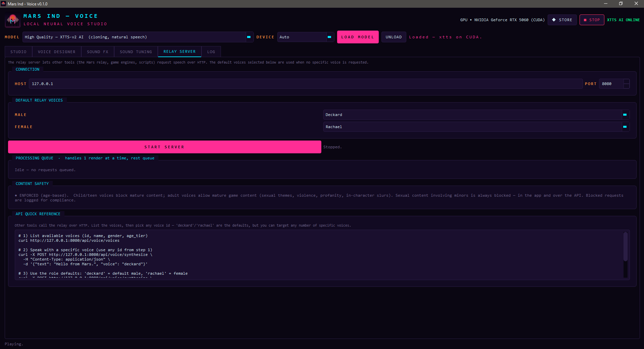Open the Sound FX tab

point(98,52)
